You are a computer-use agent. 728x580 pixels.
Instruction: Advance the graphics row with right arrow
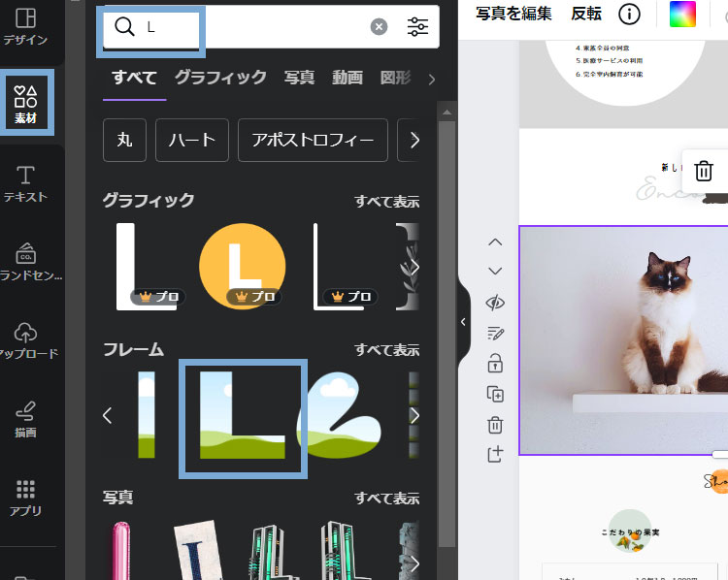(x=414, y=268)
